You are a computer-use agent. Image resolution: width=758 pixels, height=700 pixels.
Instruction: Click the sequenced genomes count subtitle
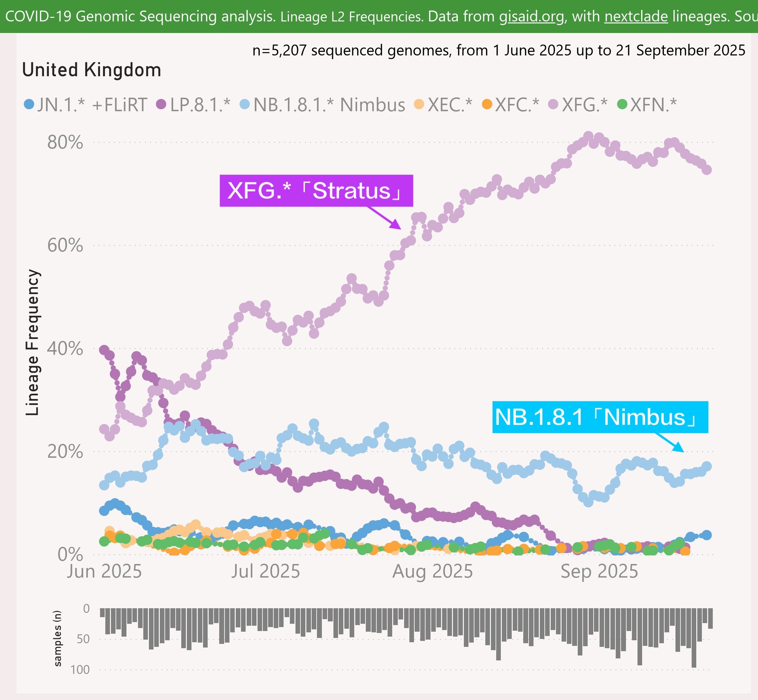[499, 50]
